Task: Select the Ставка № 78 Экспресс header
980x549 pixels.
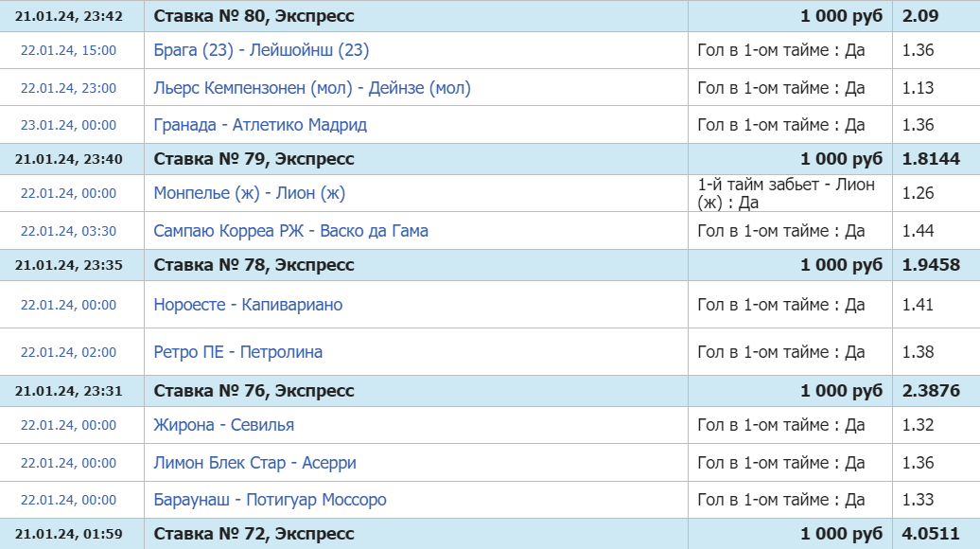Action: pos(254,265)
